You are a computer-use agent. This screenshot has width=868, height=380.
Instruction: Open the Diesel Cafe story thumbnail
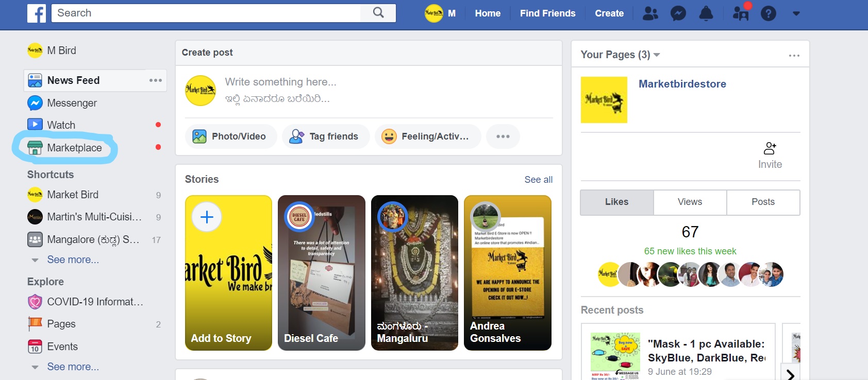321,273
